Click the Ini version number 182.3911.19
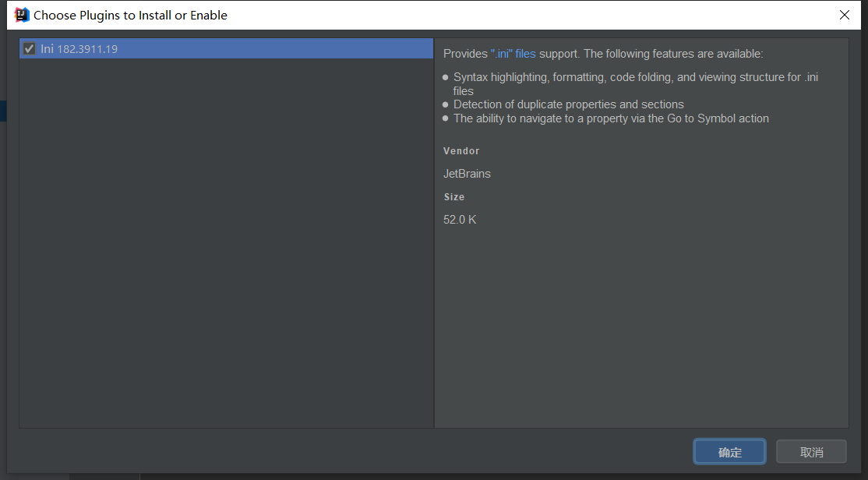This screenshot has width=868, height=480. point(87,49)
